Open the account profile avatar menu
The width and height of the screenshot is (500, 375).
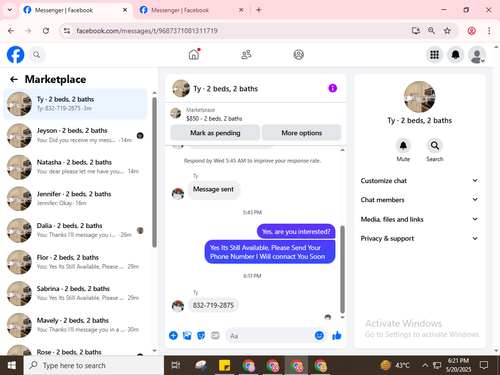pos(477,55)
